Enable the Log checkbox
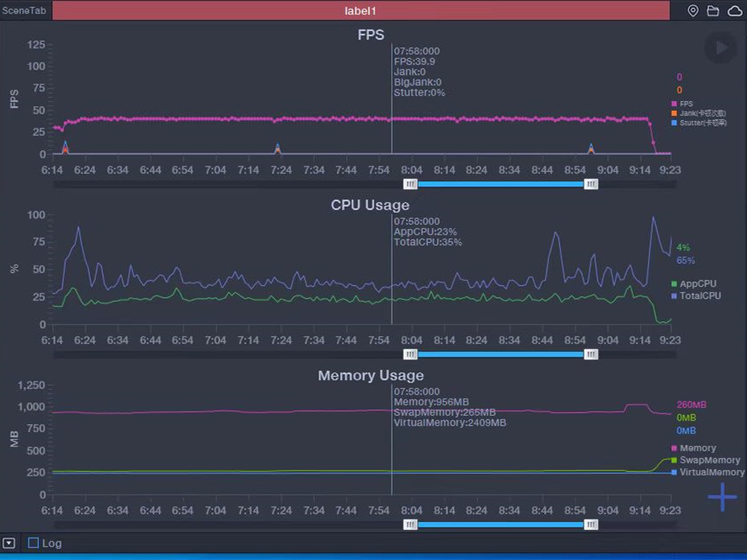The width and height of the screenshot is (747, 560). pyautogui.click(x=34, y=543)
